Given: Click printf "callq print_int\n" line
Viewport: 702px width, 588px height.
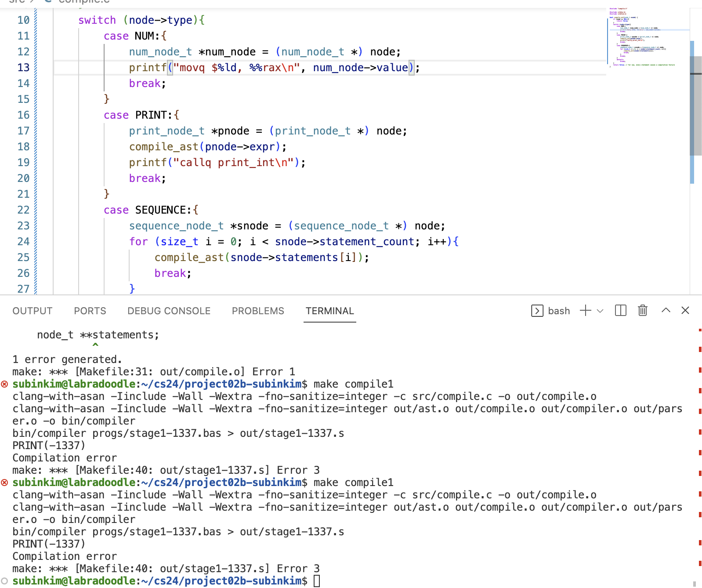Looking at the screenshot, I should (217, 163).
